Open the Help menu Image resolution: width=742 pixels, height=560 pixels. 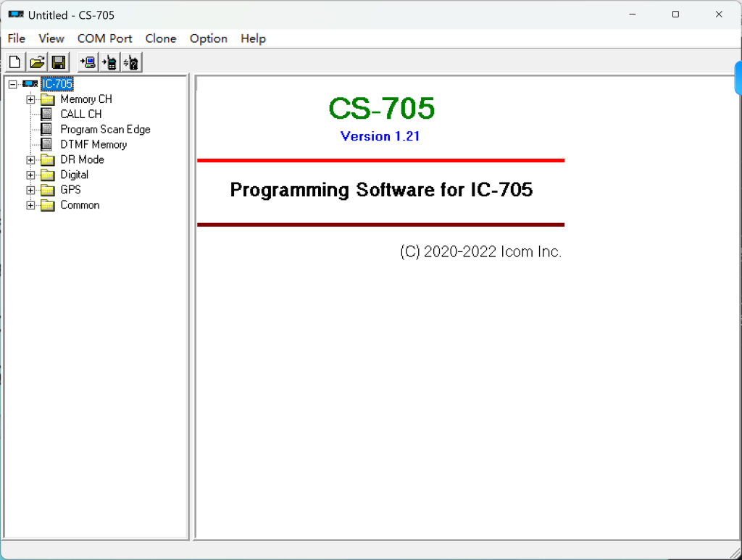click(x=253, y=38)
